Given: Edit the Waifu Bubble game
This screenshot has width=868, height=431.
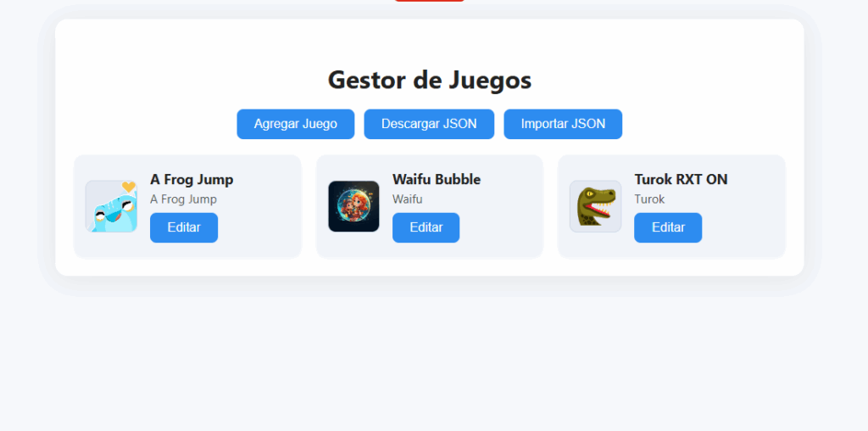Looking at the screenshot, I should click(x=426, y=227).
